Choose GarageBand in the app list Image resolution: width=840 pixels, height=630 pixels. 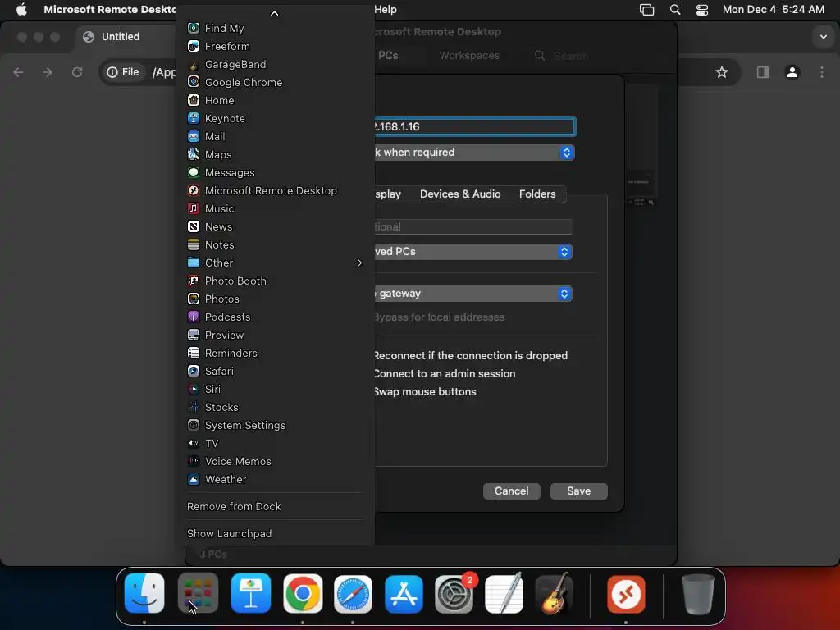tap(274, 64)
